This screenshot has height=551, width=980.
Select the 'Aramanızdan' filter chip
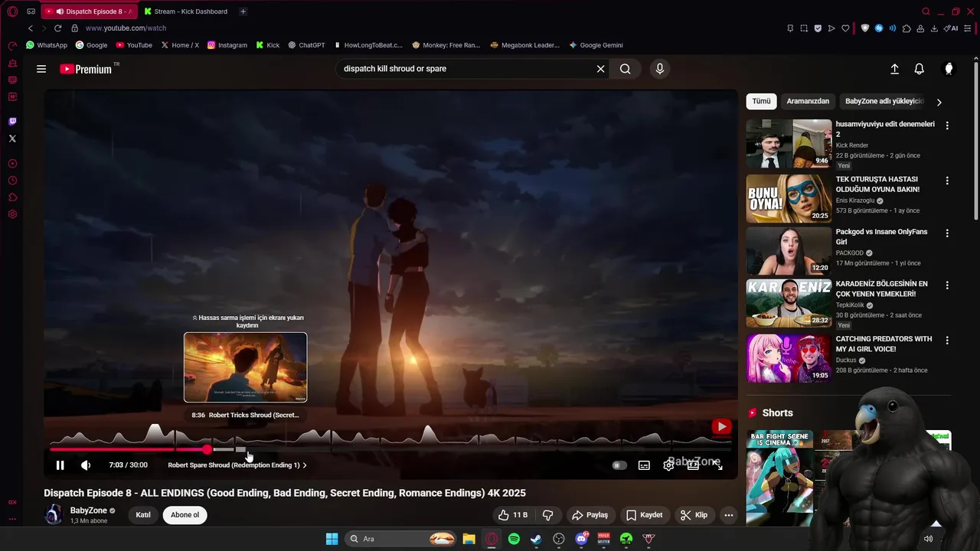808,101
